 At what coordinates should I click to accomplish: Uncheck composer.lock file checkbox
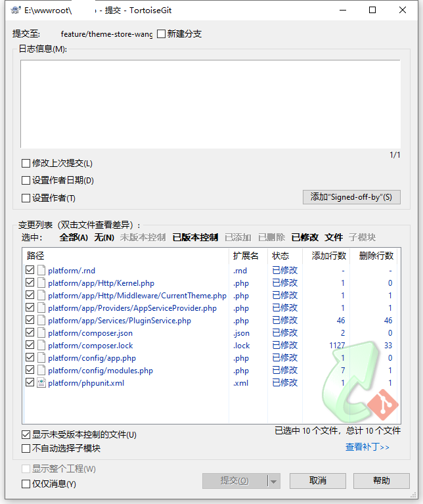point(30,345)
